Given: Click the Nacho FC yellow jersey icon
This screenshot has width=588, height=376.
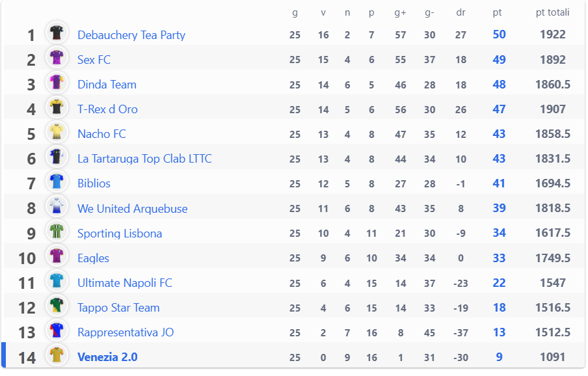Looking at the screenshot, I should (57, 132).
